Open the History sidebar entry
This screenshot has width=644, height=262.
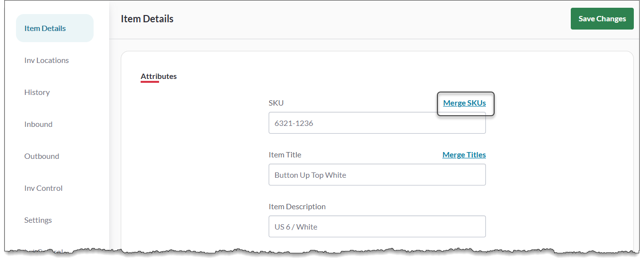click(x=37, y=92)
